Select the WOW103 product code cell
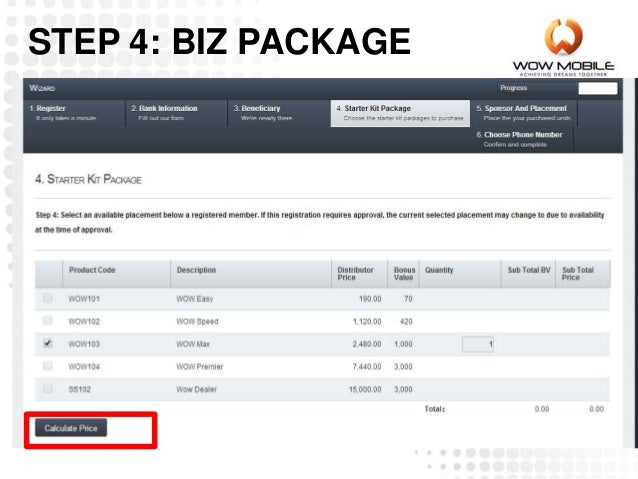 click(x=84, y=344)
